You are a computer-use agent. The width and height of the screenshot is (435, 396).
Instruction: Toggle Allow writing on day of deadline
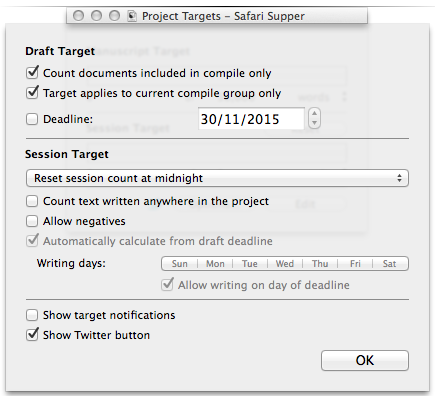click(x=167, y=285)
